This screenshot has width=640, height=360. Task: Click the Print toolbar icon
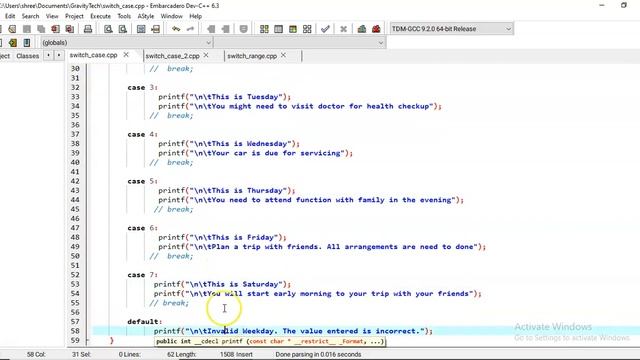pos(88,29)
